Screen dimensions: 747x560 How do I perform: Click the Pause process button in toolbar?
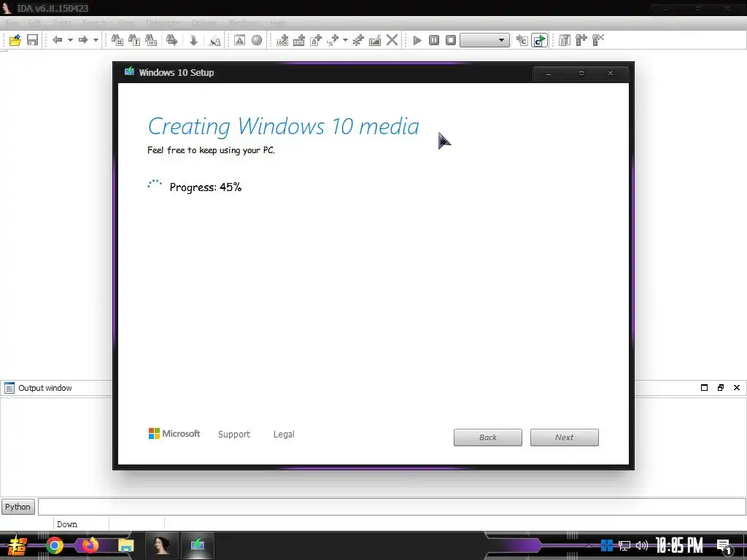tap(434, 40)
